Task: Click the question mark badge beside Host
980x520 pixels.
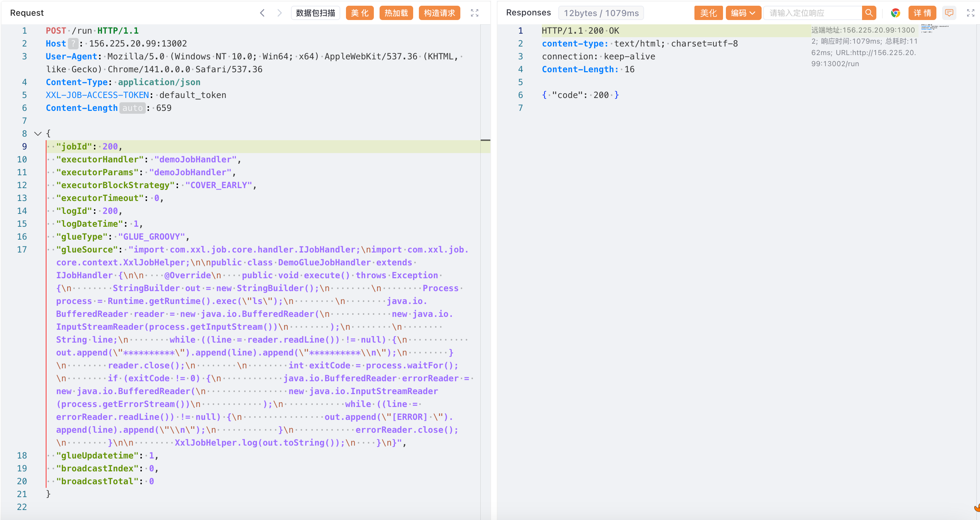Action: [73, 43]
